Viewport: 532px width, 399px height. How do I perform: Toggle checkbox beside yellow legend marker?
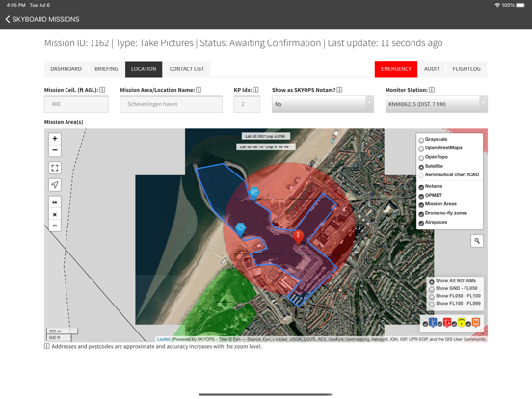(454, 324)
